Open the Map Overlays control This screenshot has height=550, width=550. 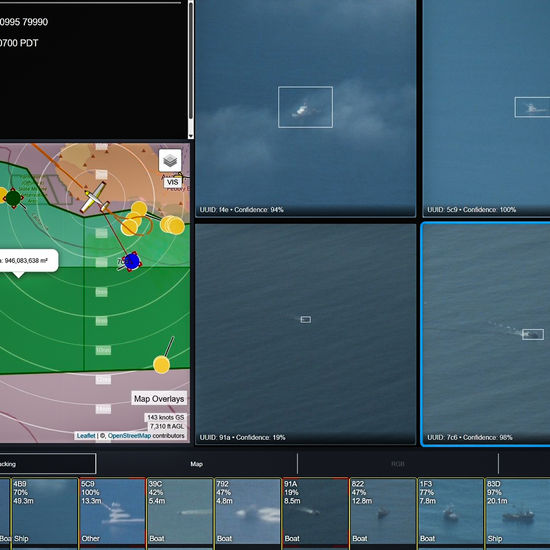coord(159,399)
